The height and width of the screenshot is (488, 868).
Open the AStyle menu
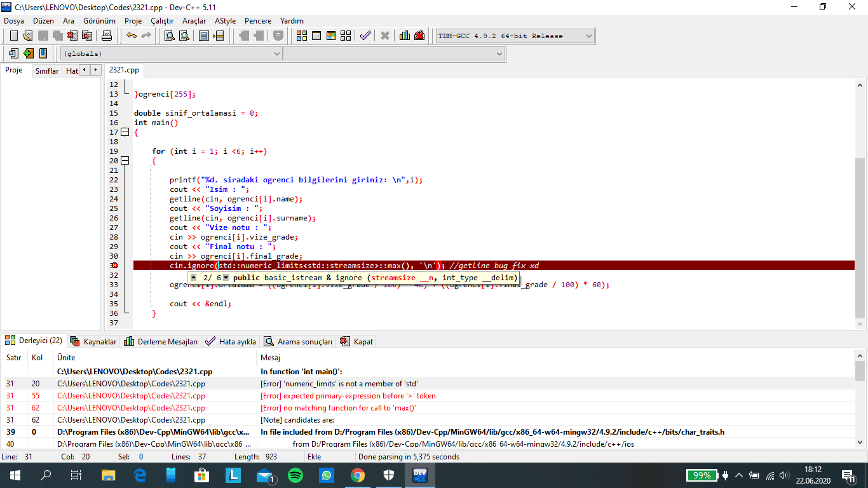(225, 21)
